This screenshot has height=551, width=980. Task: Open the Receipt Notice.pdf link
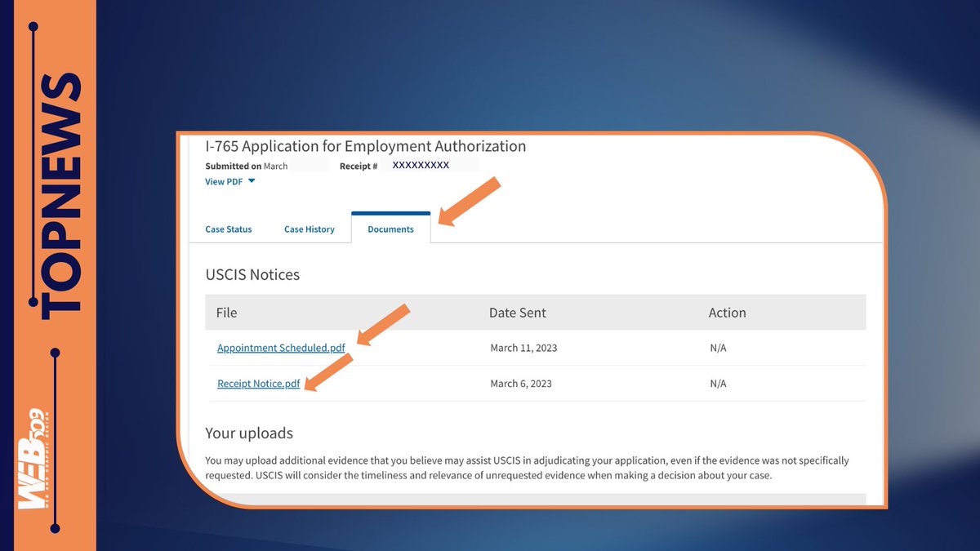pyautogui.click(x=259, y=384)
